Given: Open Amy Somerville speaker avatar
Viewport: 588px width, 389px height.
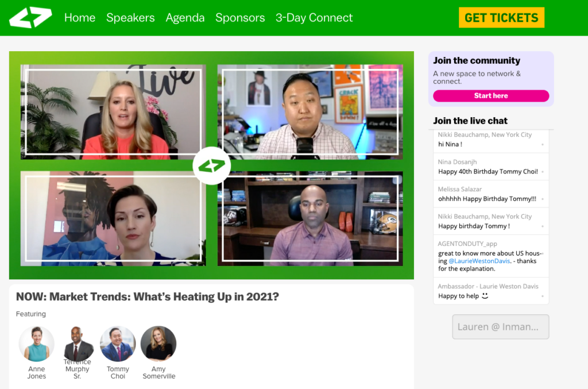Looking at the screenshot, I should [x=158, y=344].
